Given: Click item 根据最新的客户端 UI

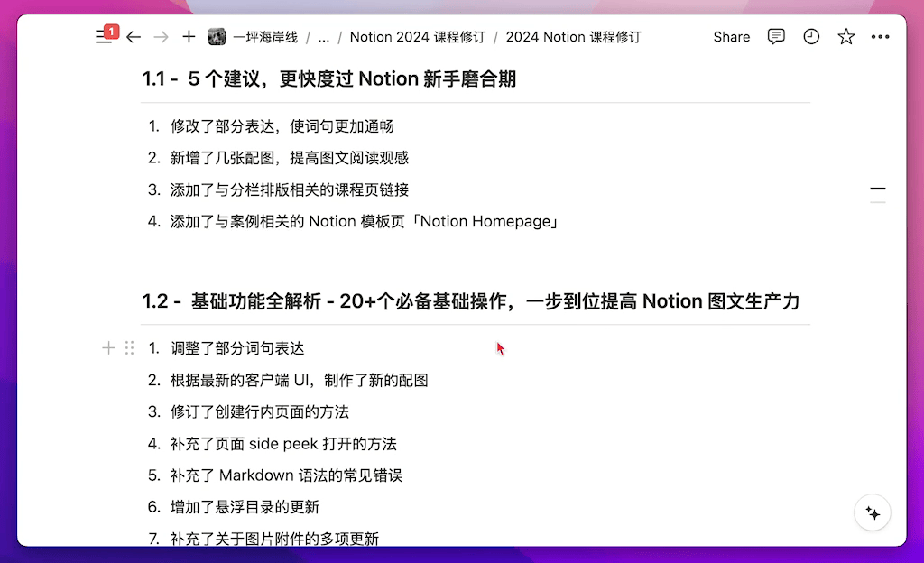Looking at the screenshot, I should coord(299,380).
